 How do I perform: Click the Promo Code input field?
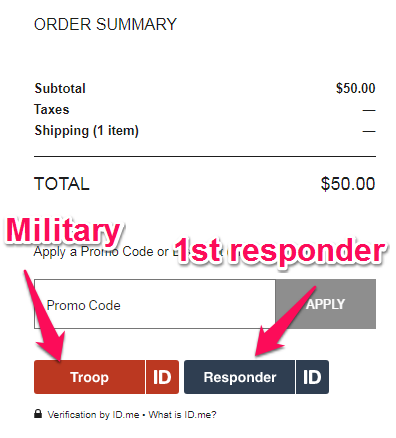click(x=155, y=304)
